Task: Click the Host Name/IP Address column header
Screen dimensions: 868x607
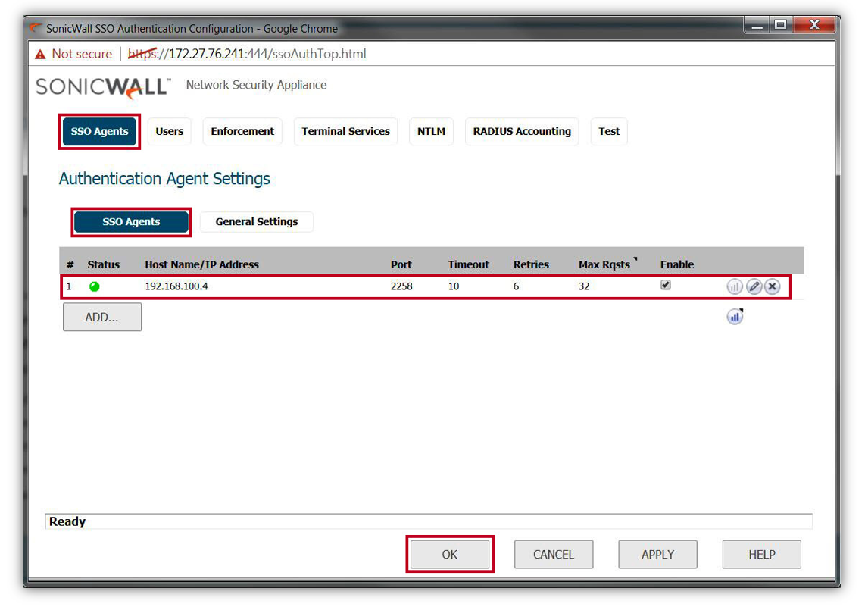Action: (202, 264)
